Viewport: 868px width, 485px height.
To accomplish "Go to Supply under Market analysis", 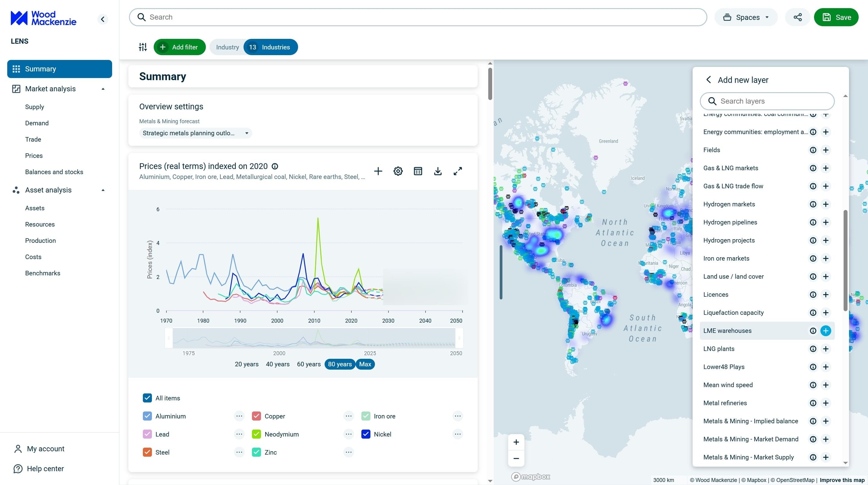I will tap(34, 107).
